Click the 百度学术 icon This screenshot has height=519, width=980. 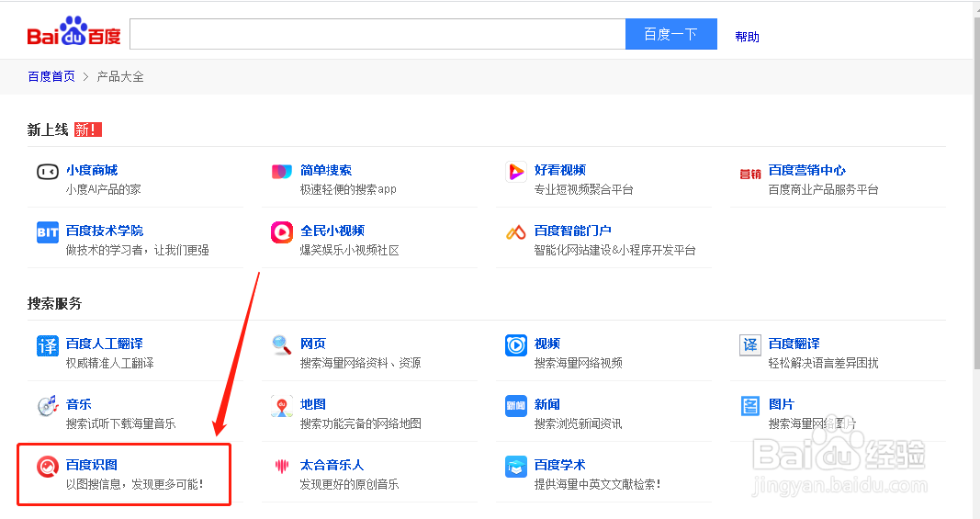tap(516, 467)
